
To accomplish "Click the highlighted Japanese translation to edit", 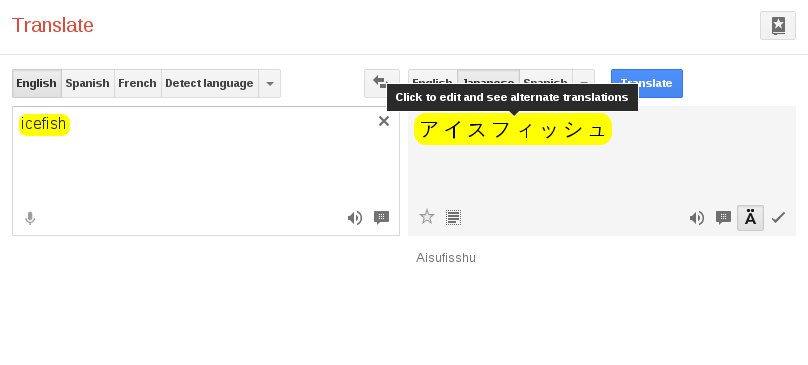I will [513, 129].
